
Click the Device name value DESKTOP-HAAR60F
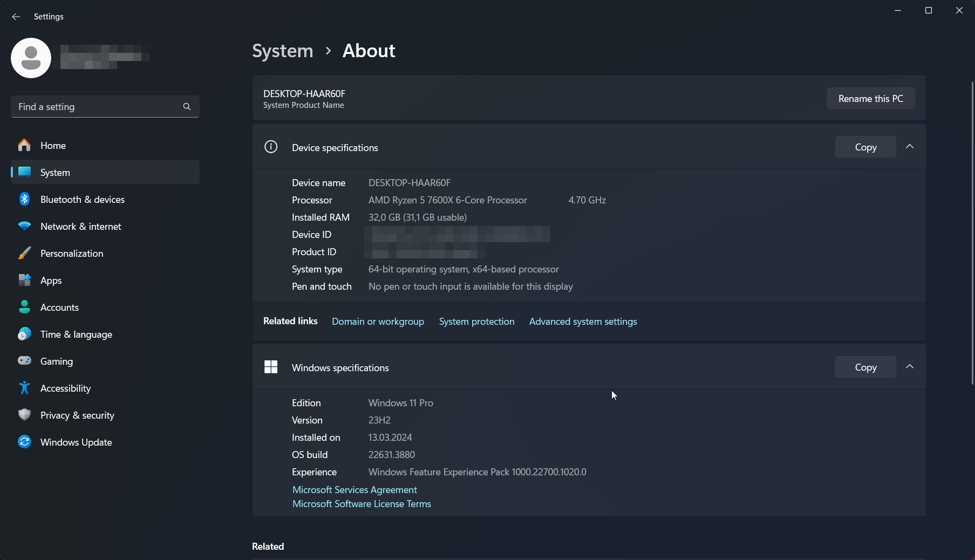pos(410,183)
